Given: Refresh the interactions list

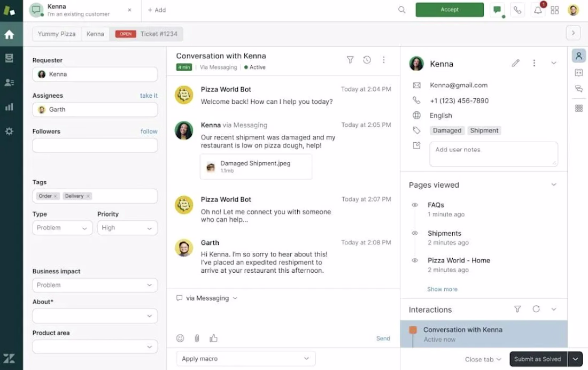Looking at the screenshot, I should coord(536,309).
